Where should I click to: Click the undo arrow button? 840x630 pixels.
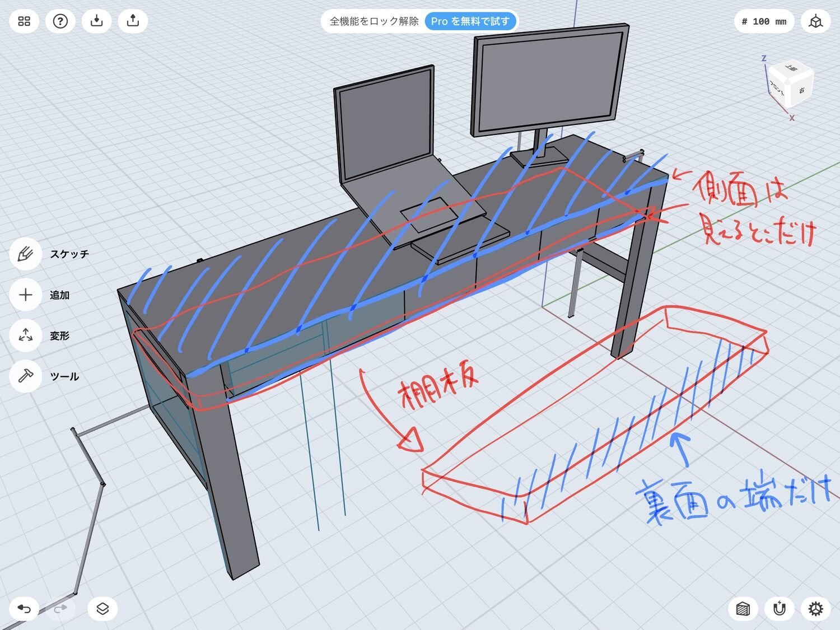pyautogui.click(x=24, y=609)
